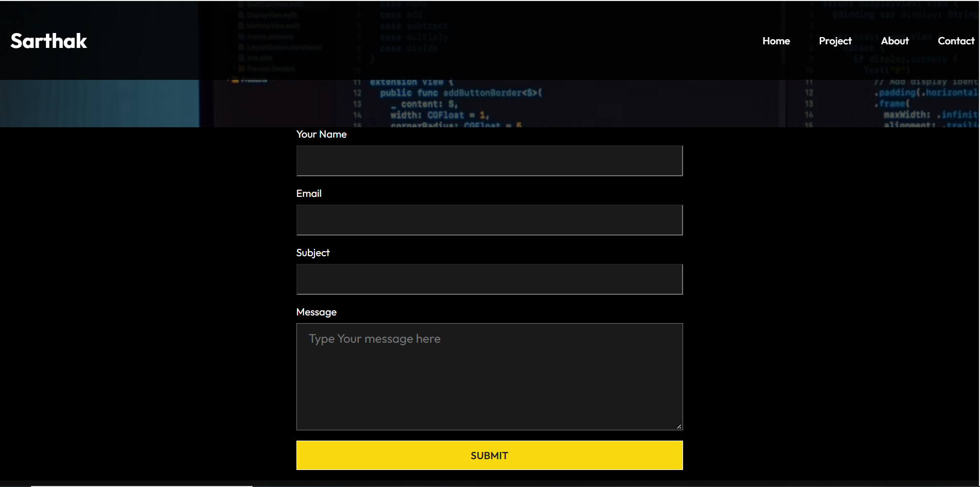This screenshot has height=487, width=980.
Task: Navigate to Home in the top navbar
Action: point(776,41)
